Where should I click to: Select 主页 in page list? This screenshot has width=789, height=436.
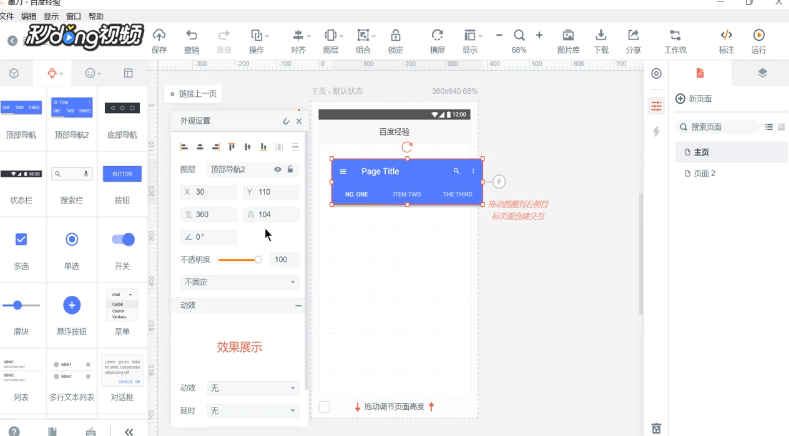pos(731,152)
